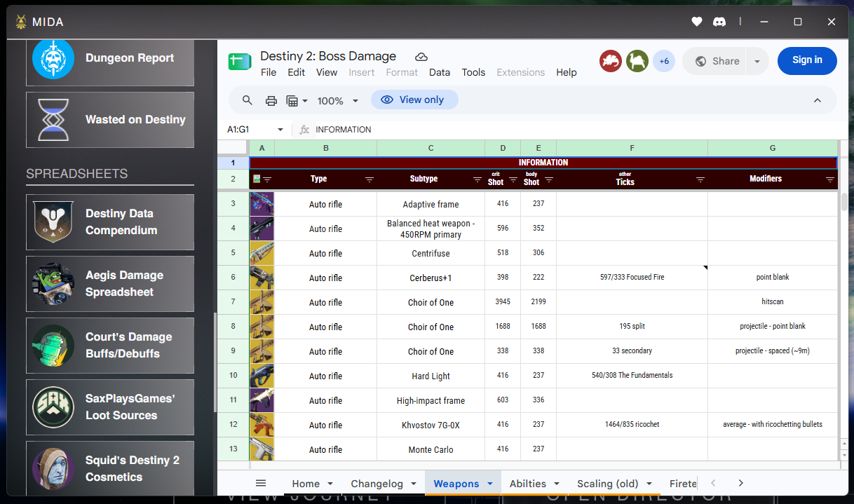Click the heart favorite icon in title bar

tap(697, 22)
